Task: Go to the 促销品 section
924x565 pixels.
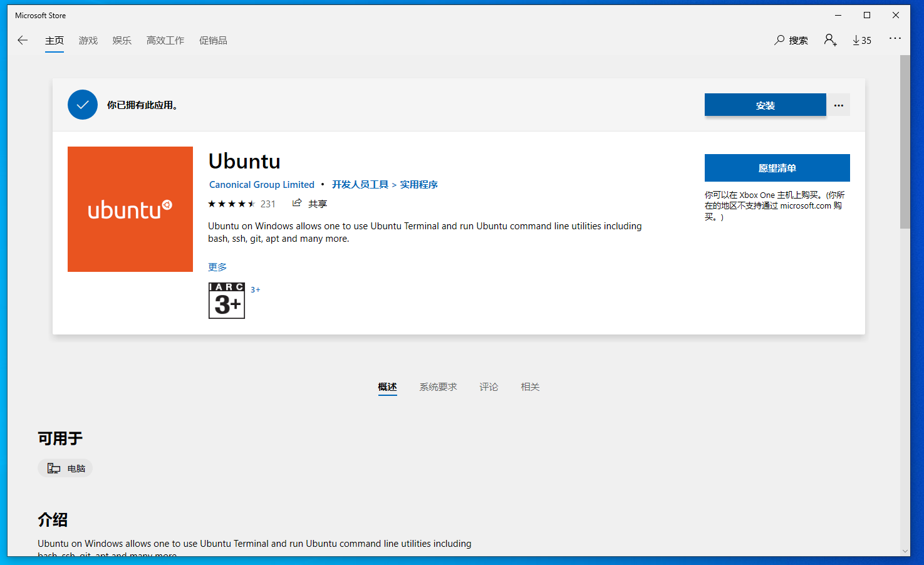Action: click(x=213, y=40)
